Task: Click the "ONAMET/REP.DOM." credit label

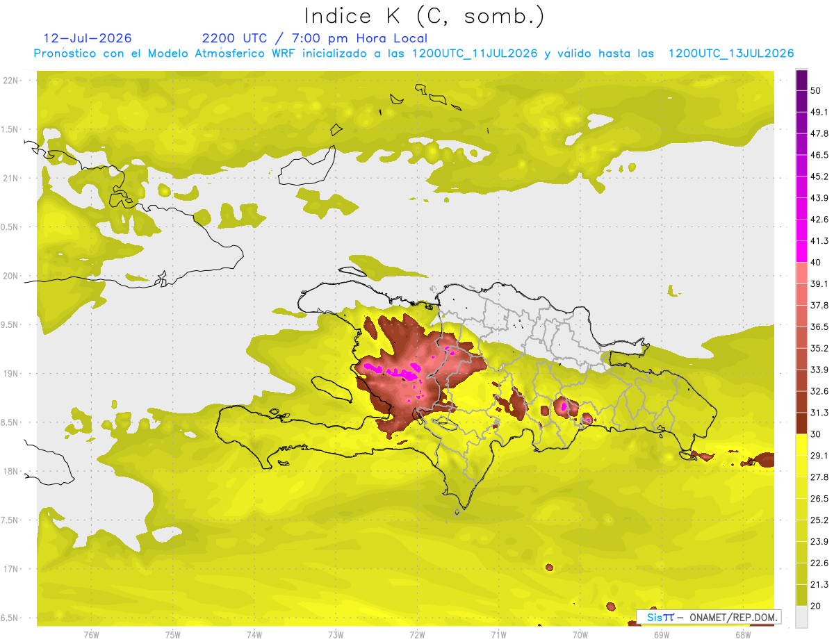Action: (732, 617)
